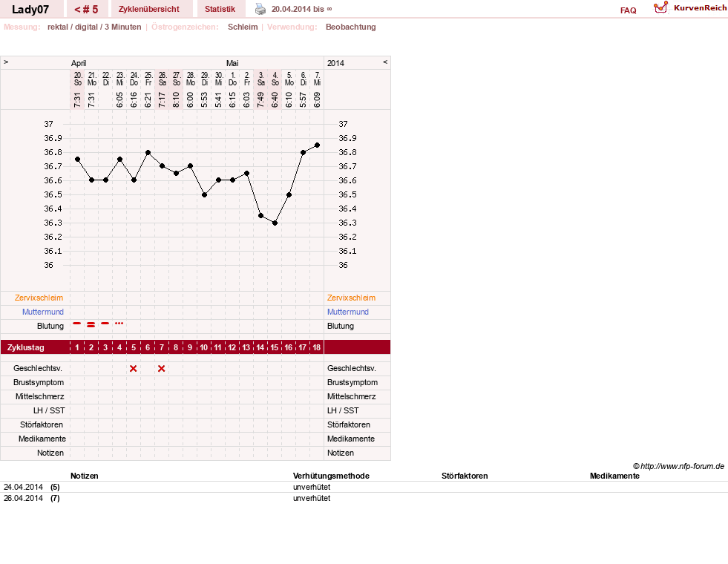The height and width of the screenshot is (564, 728).
Task: Click the 2014 year label
Action: [335, 63]
